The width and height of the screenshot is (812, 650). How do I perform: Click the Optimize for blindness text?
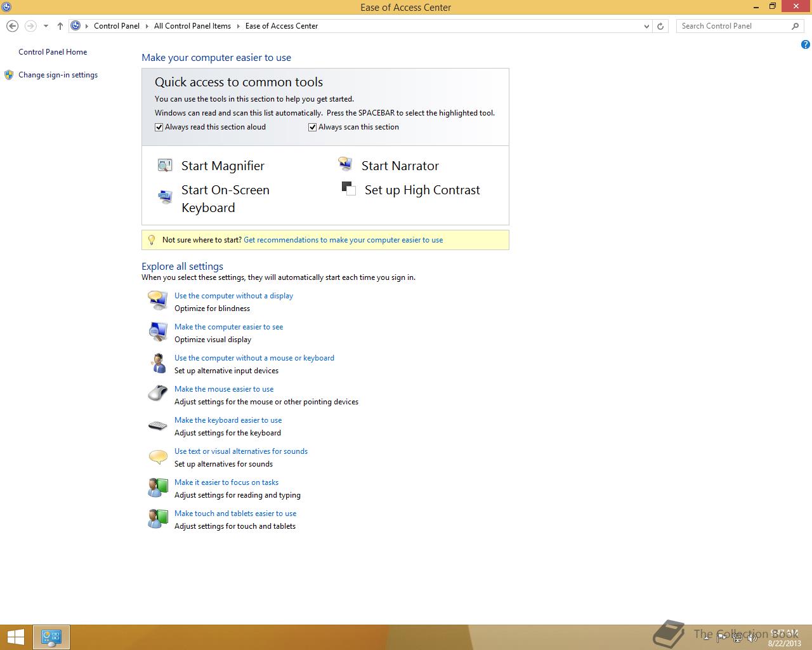212,308
